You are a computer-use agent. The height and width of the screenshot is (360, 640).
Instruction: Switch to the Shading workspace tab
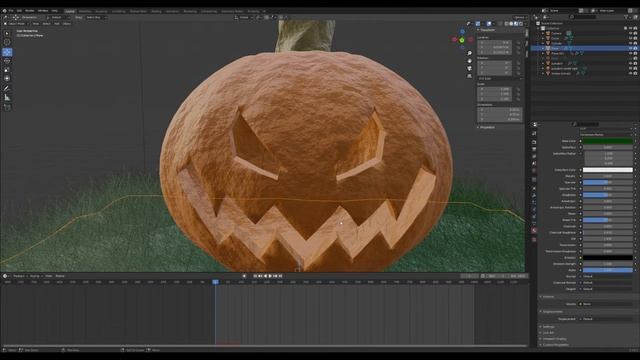(x=156, y=11)
